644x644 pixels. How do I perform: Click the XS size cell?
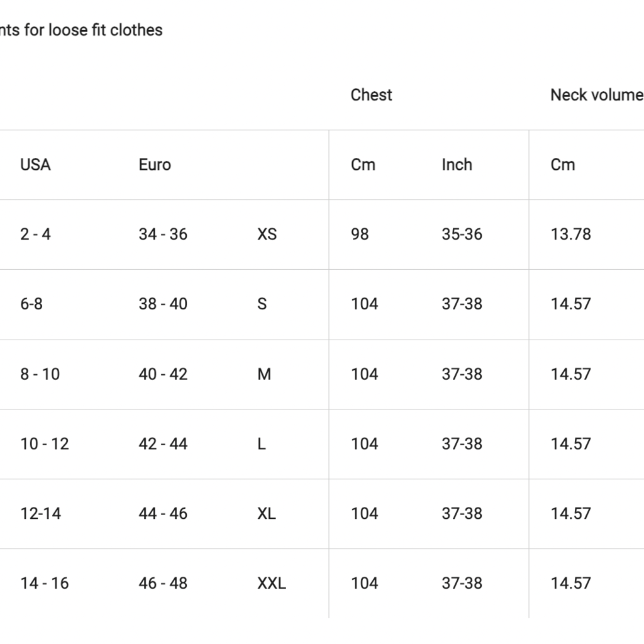(x=267, y=235)
